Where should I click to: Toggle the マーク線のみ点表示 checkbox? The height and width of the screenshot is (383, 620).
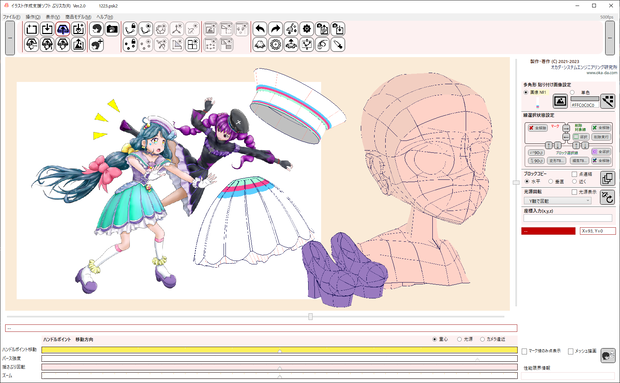[x=524, y=351]
